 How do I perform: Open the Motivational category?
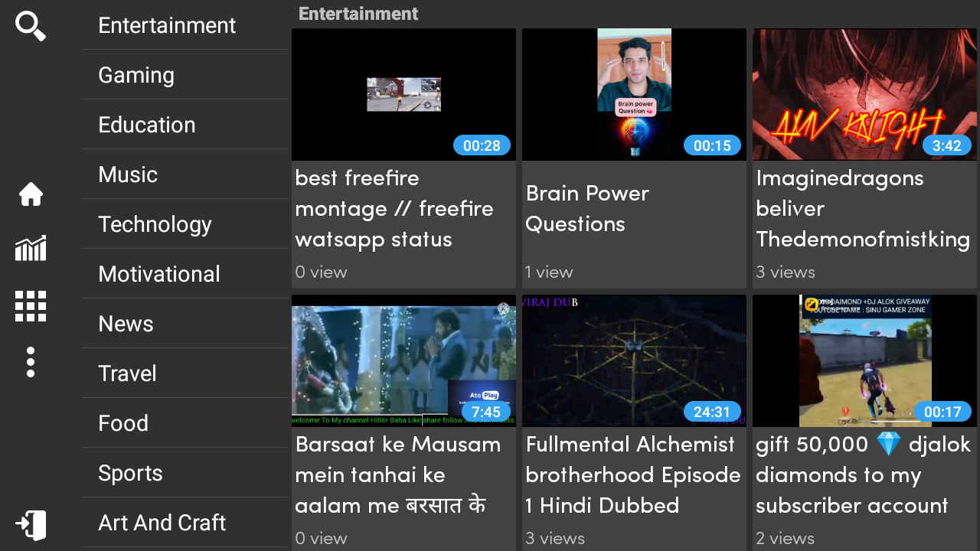[185, 274]
